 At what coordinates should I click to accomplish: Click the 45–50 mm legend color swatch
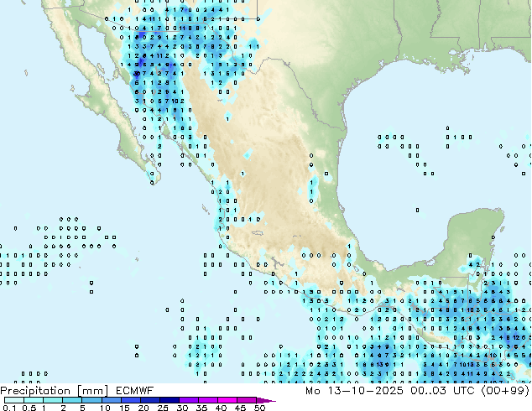247,400
